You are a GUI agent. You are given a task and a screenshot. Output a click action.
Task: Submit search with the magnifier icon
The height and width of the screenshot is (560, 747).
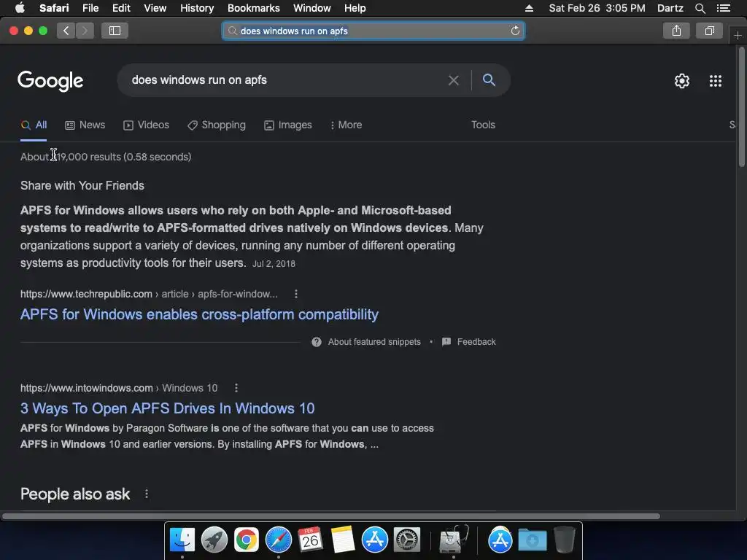pos(489,80)
